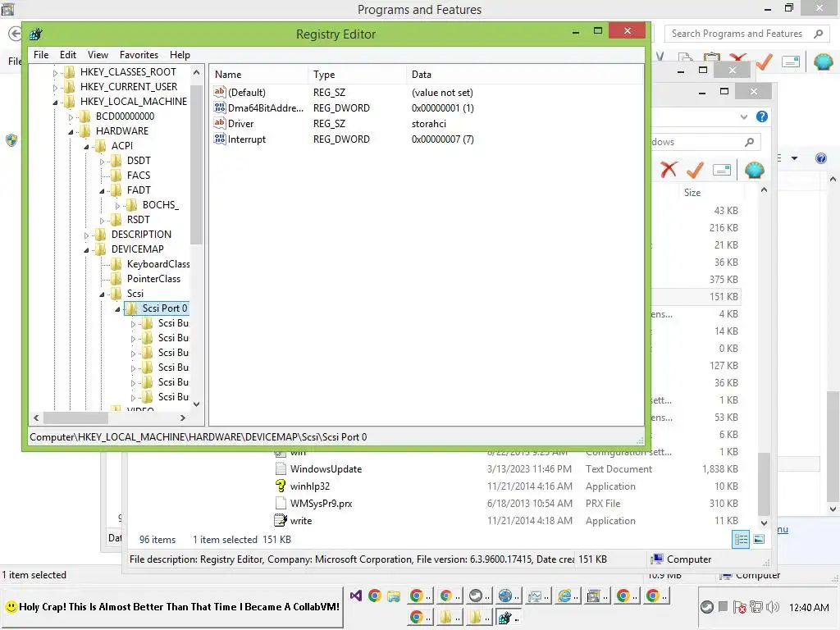
Task: Select the Driver string value
Action: coord(234,124)
